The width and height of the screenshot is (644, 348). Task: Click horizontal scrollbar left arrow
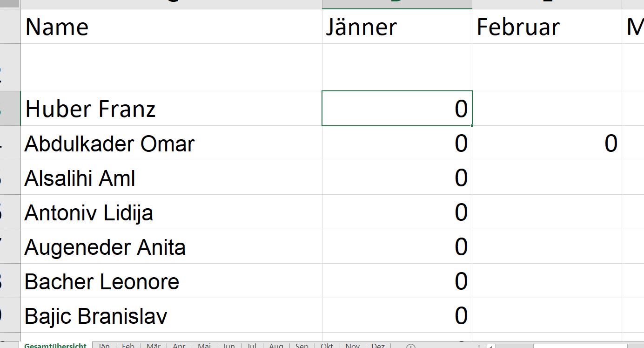click(490, 346)
